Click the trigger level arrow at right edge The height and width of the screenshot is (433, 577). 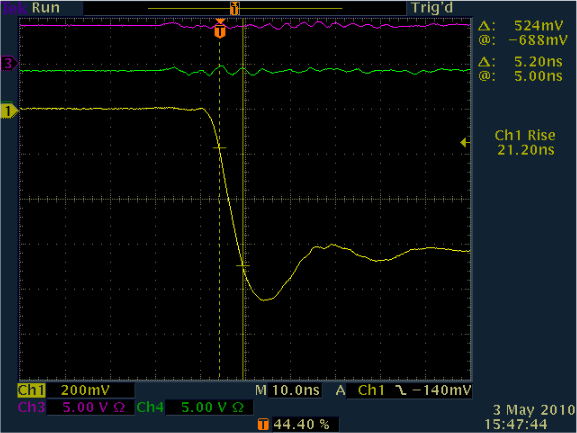465,142
